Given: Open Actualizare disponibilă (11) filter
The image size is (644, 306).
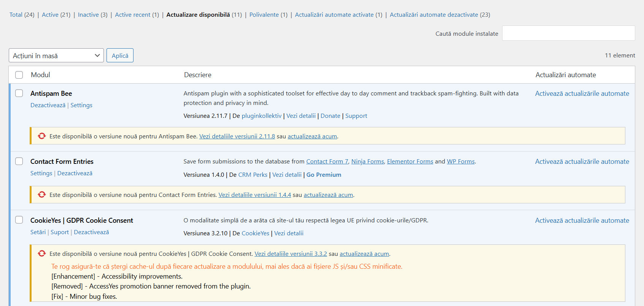Looking at the screenshot, I should (204, 15).
